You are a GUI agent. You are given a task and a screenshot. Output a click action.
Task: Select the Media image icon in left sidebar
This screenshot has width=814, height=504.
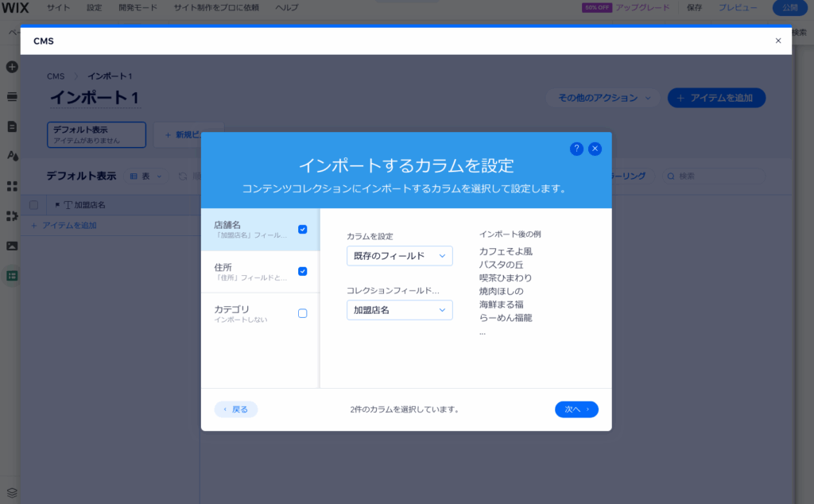tap(11, 246)
